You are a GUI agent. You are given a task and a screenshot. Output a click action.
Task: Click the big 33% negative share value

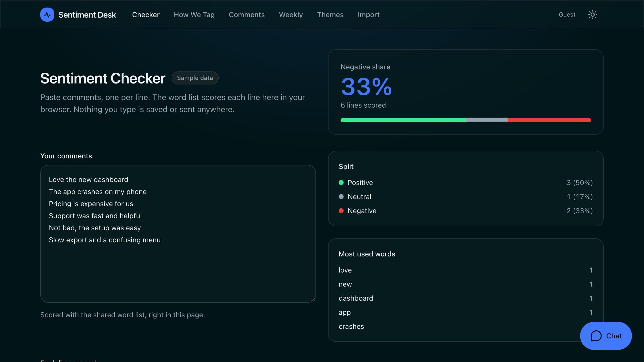366,87
